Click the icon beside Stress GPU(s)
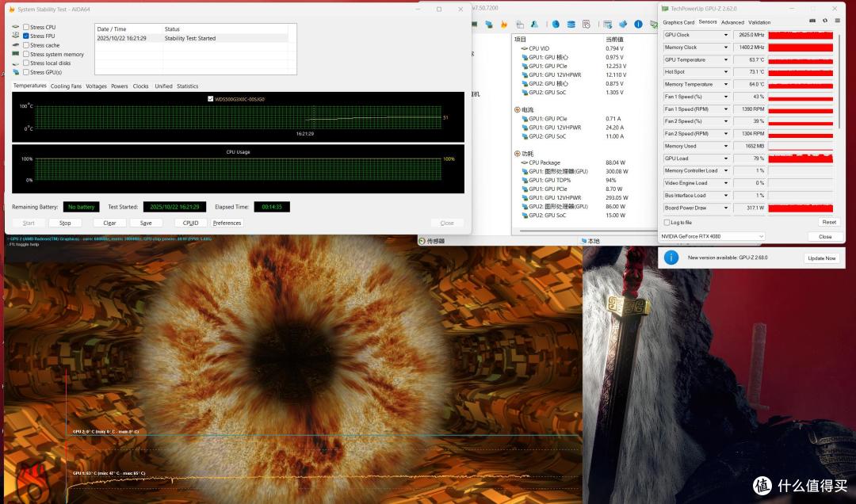856x504 pixels. click(x=16, y=72)
